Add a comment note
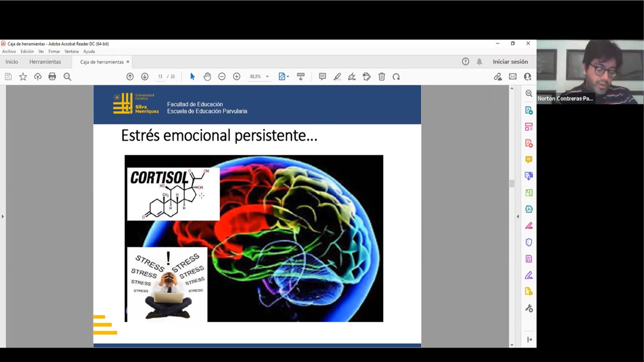Image resolution: width=644 pixels, height=362 pixels. (x=323, y=76)
